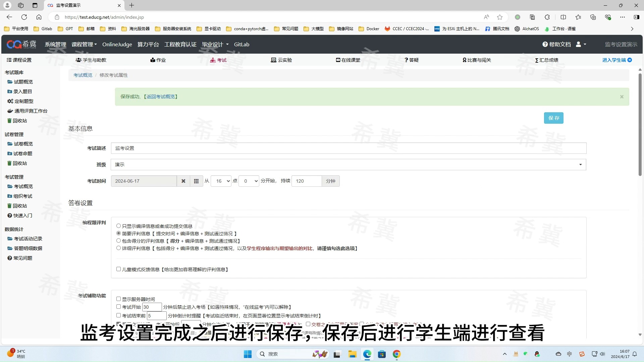The height and width of the screenshot is (362, 644).
Task: Switch to 汇总成绩 tab
Action: (x=547, y=60)
